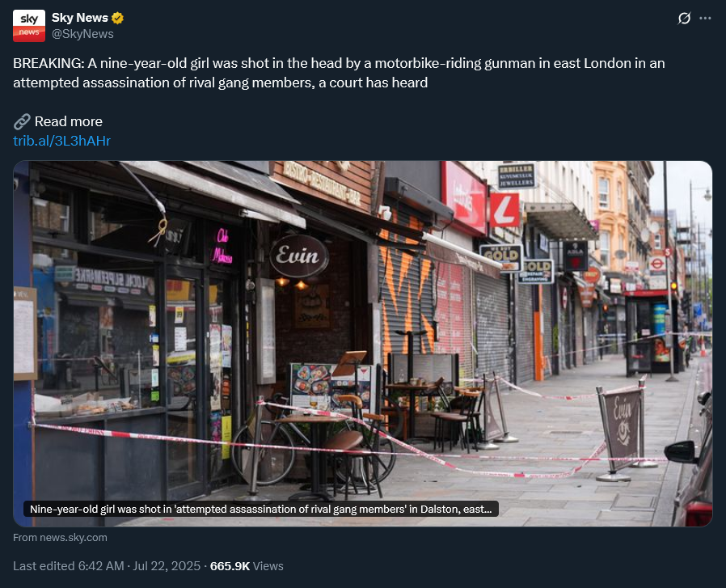Click the Read more text

coord(69,121)
